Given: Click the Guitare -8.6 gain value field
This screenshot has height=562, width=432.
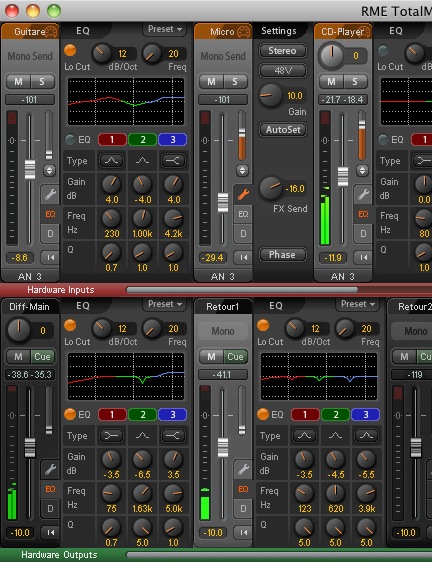Looking at the screenshot, I should [20, 257].
